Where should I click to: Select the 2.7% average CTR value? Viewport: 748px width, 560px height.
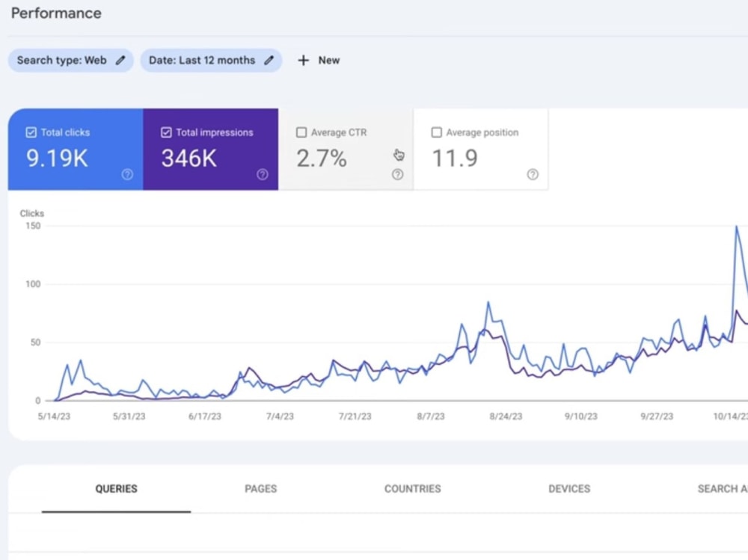coord(322,158)
